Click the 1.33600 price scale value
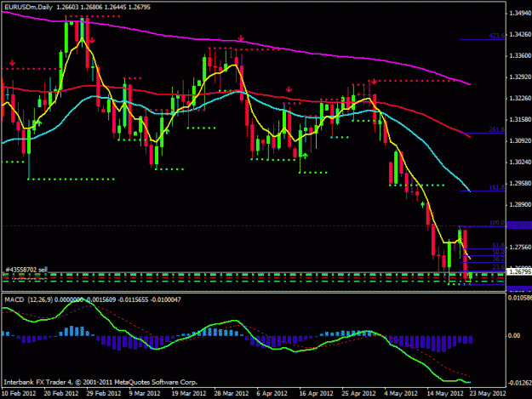 tap(520, 55)
